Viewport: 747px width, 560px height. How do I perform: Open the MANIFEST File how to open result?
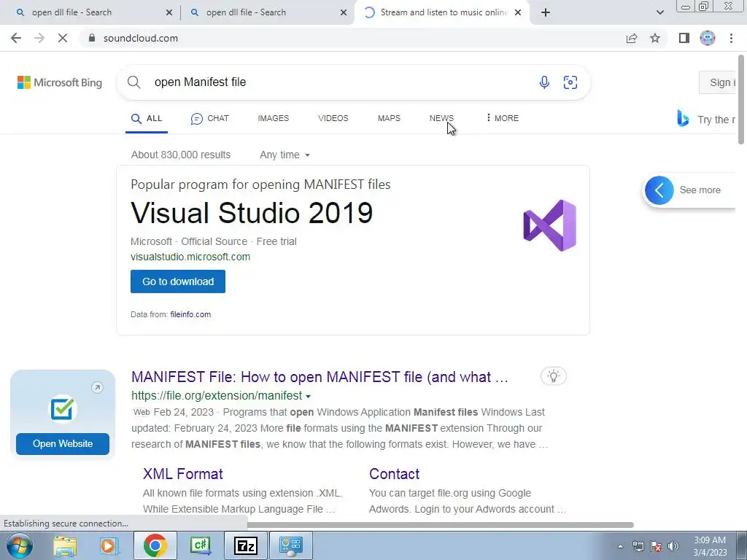point(320,377)
